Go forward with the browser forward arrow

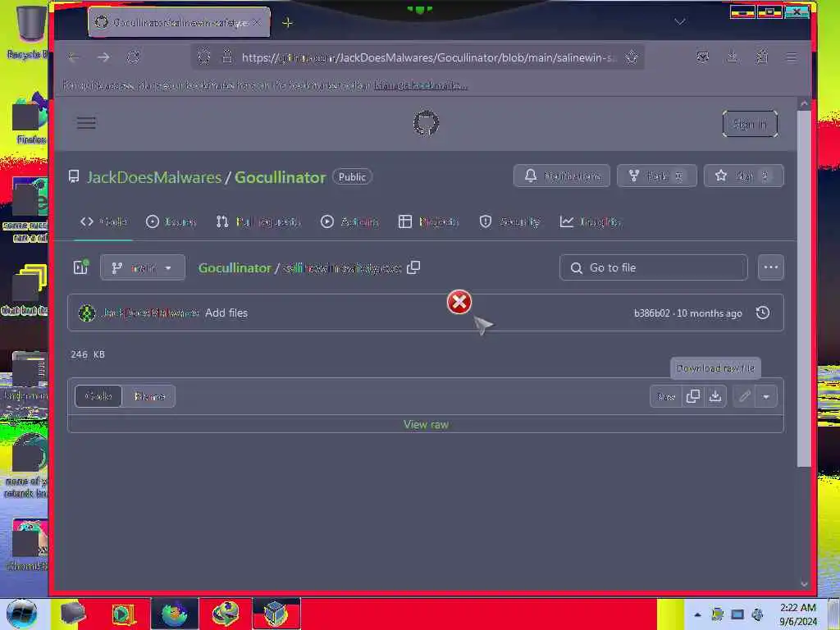click(x=103, y=57)
